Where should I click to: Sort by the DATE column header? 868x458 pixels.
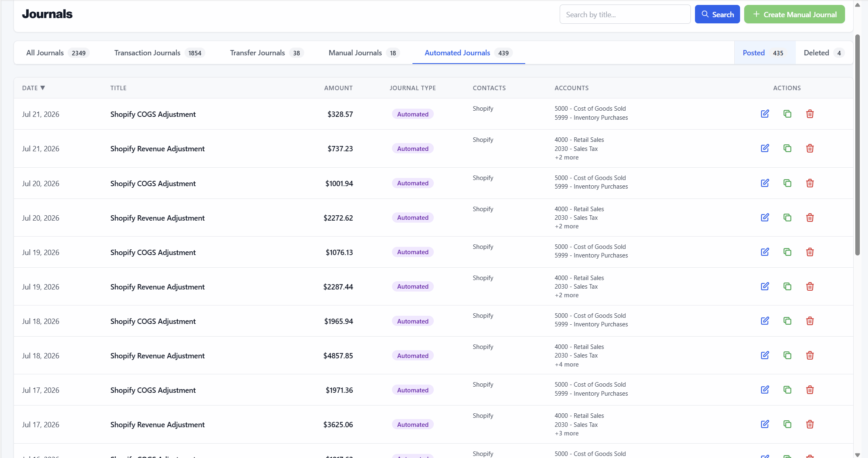(x=34, y=88)
